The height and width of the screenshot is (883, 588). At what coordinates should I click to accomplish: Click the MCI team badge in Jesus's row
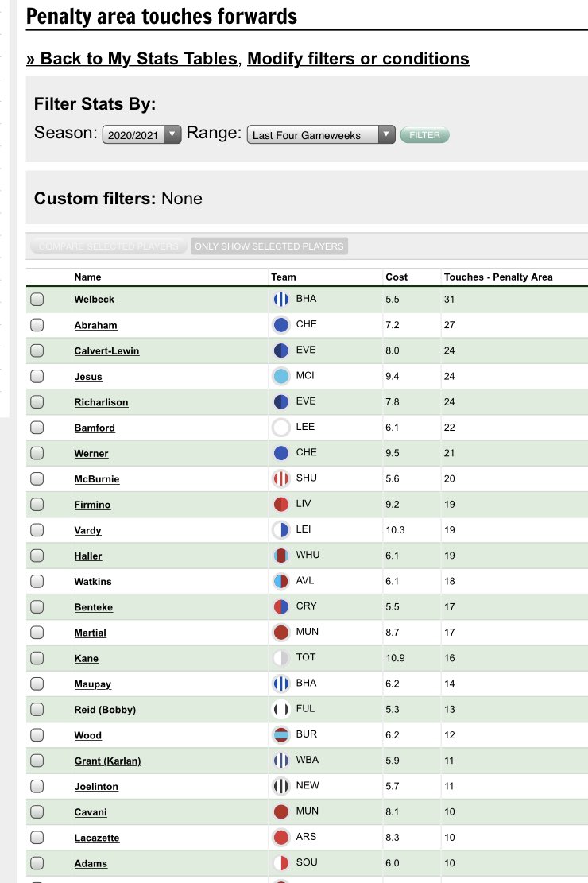tap(281, 376)
